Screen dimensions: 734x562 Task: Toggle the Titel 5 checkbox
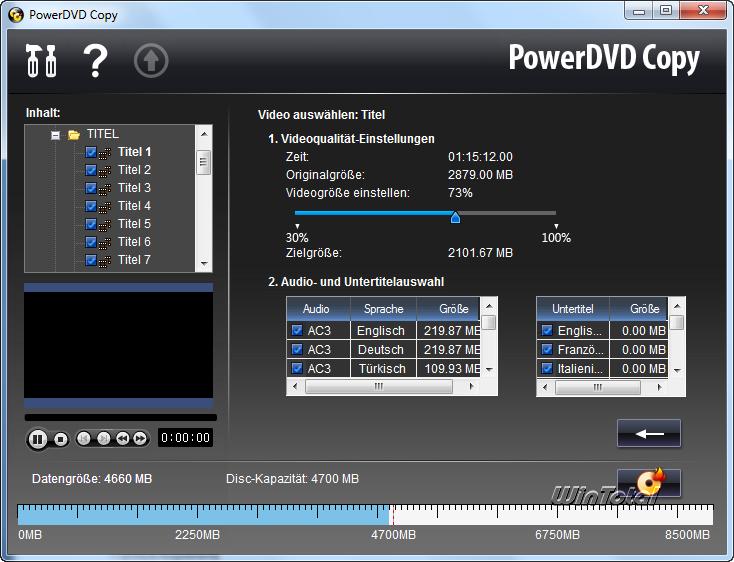pos(91,224)
